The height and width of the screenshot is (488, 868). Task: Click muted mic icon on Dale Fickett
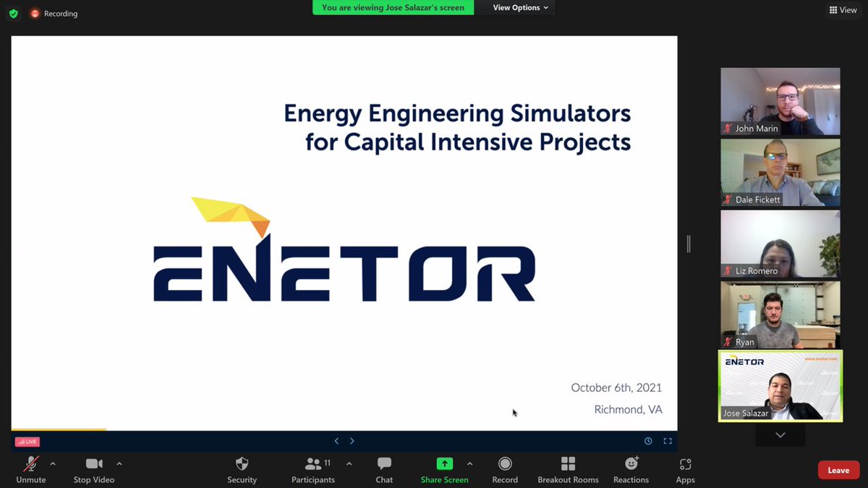[728, 200]
